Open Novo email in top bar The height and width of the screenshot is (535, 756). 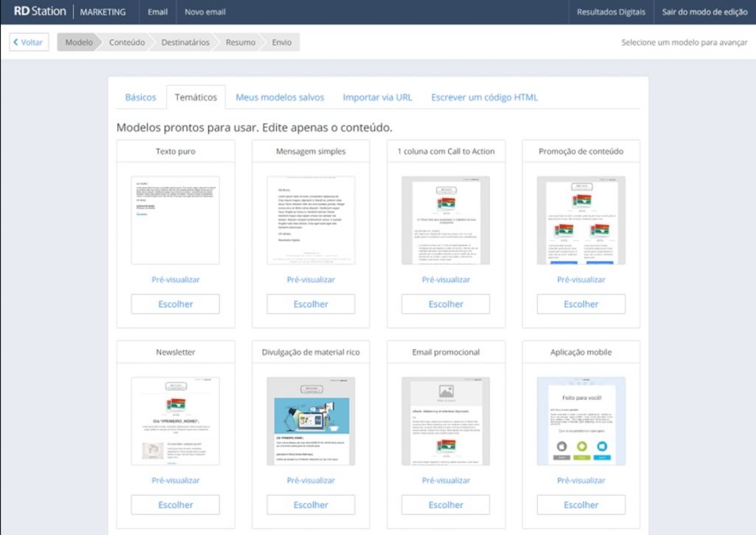pos(205,12)
